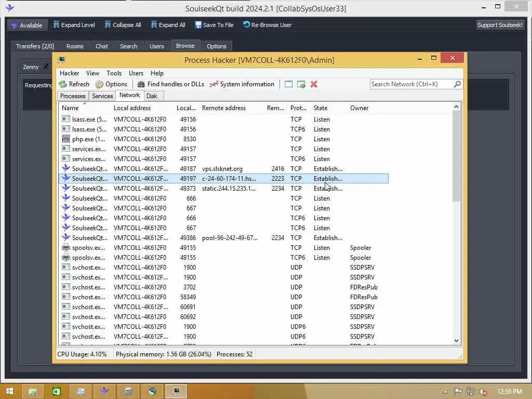Click Expand Level in SoulseekQt toolbar
The width and height of the screenshot is (532, 399).
[74, 25]
